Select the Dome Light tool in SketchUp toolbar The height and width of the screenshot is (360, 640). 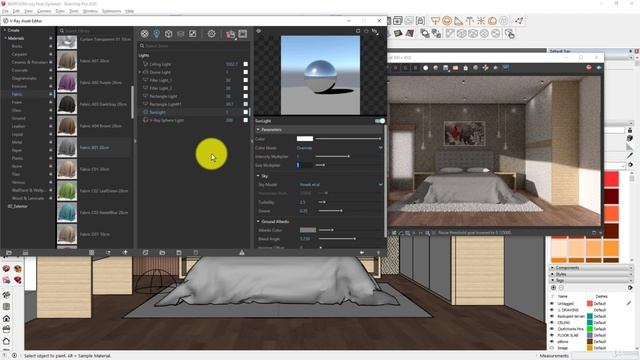[493, 20]
